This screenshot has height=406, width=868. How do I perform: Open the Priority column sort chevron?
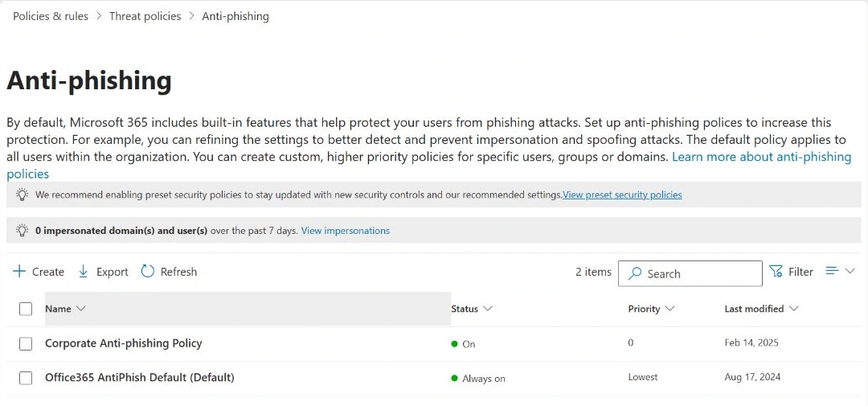[x=669, y=309]
